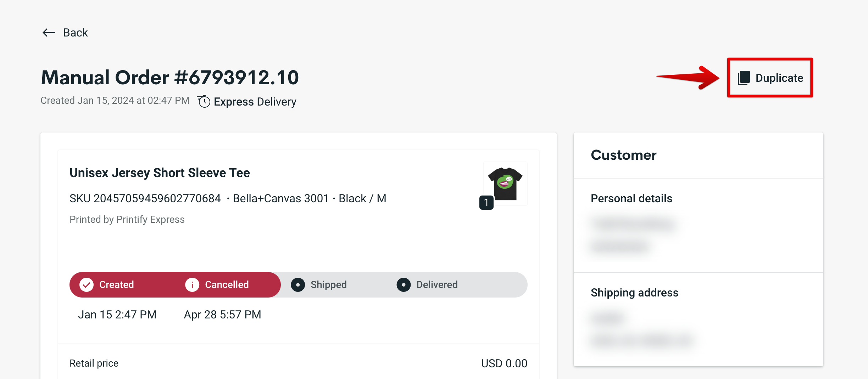The width and height of the screenshot is (868, 379).
Task: Expand the Customer panel header
Action: [623, 155]
